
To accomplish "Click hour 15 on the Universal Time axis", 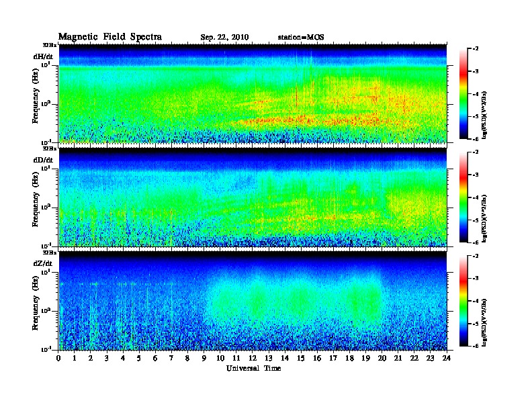I will (x=301, y=359).
